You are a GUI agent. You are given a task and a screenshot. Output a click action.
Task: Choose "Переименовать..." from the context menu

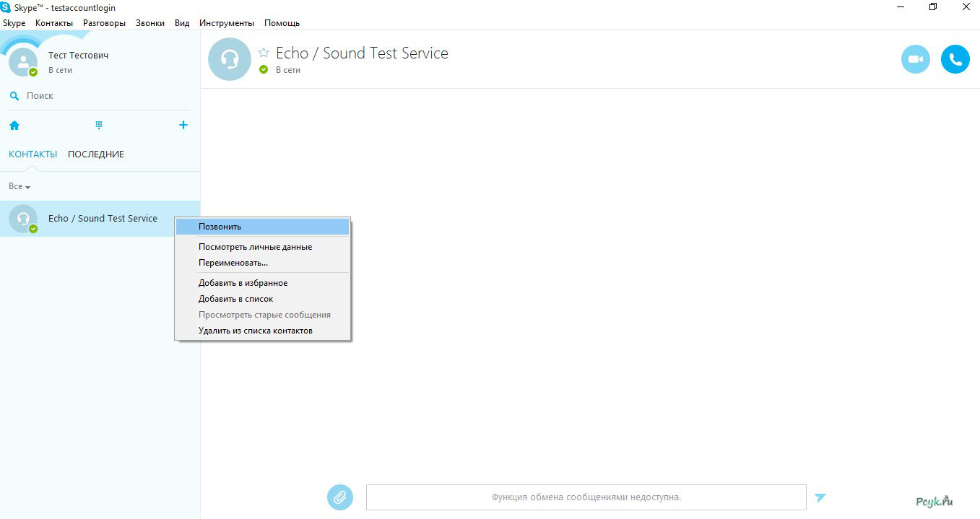coord(233,263)
